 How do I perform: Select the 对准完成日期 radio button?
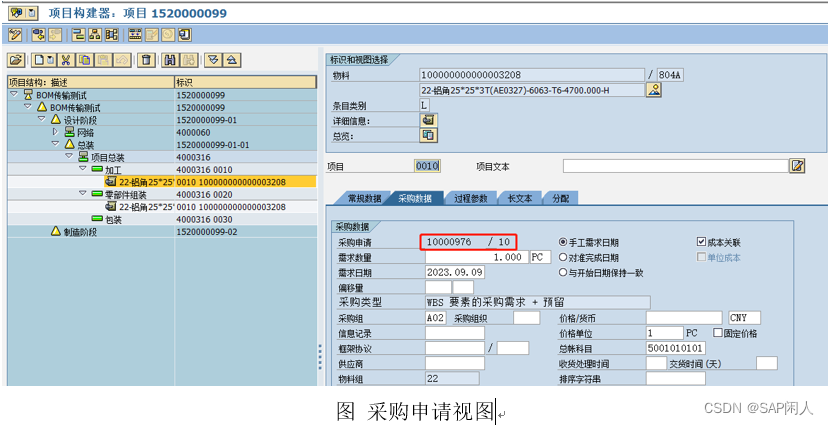[x=563, y=257]
